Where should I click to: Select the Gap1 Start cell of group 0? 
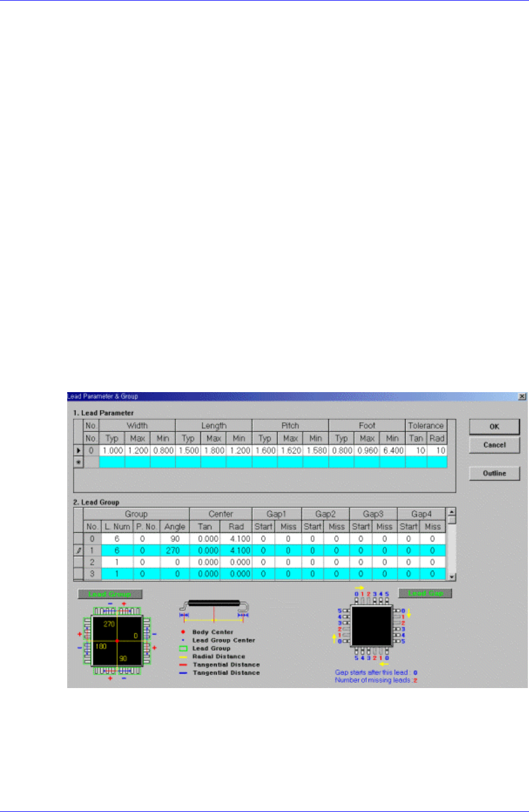click(264, 539)
